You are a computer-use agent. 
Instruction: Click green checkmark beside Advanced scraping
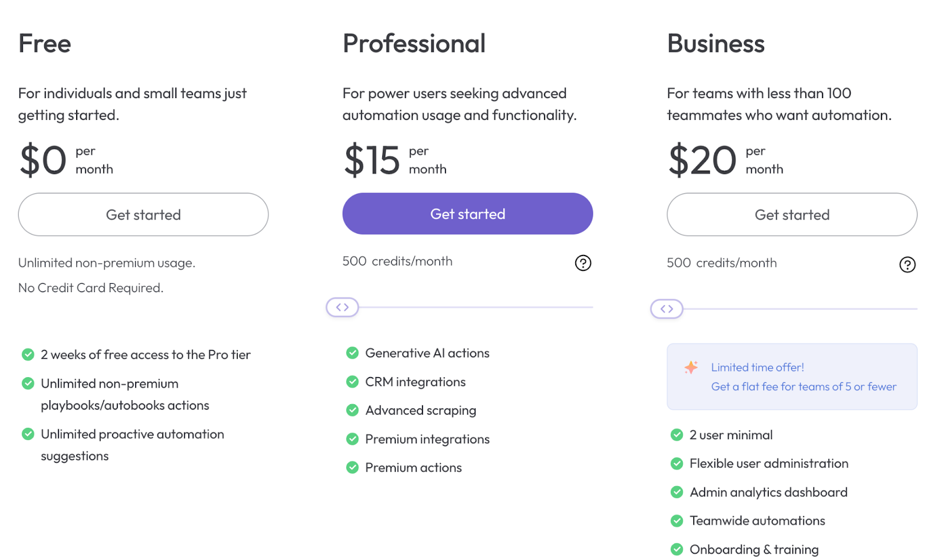coord(352,410)
